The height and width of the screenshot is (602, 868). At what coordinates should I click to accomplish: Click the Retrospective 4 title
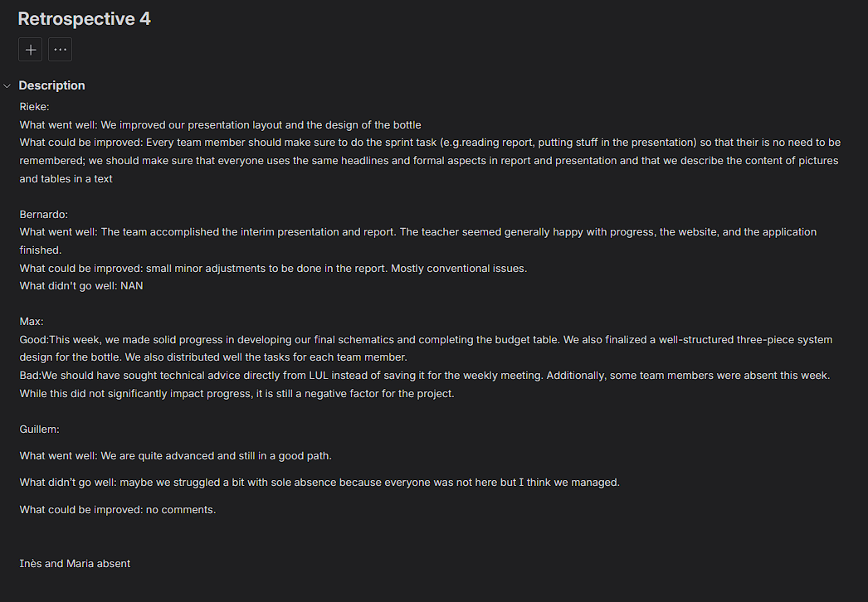tap(84, 18)
